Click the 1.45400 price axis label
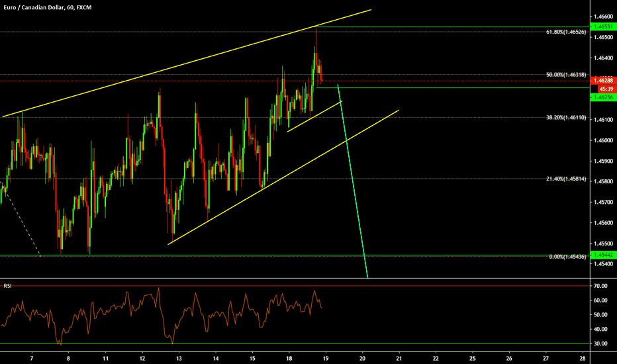This screenshot has height=364, width=617. click(602, 264)
